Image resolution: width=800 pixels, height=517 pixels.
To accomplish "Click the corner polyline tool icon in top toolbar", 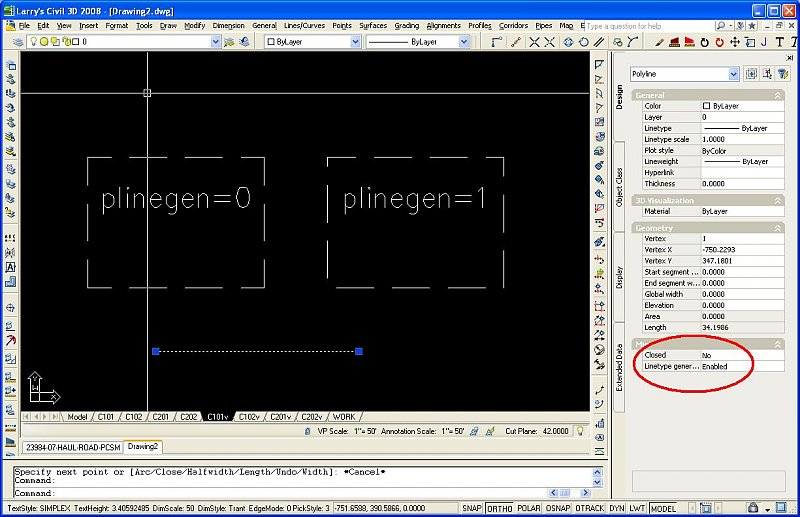I will [496, 42].
